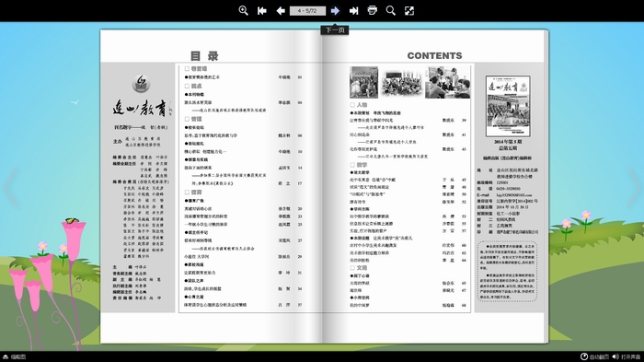Screen dimensions: 644x362
Task: Click the first photo on the CONTENTS page
Action: [363, 82]
